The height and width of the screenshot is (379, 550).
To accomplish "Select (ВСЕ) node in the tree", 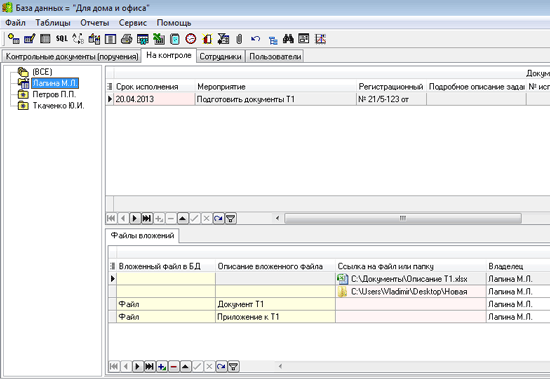I will 42,72.
